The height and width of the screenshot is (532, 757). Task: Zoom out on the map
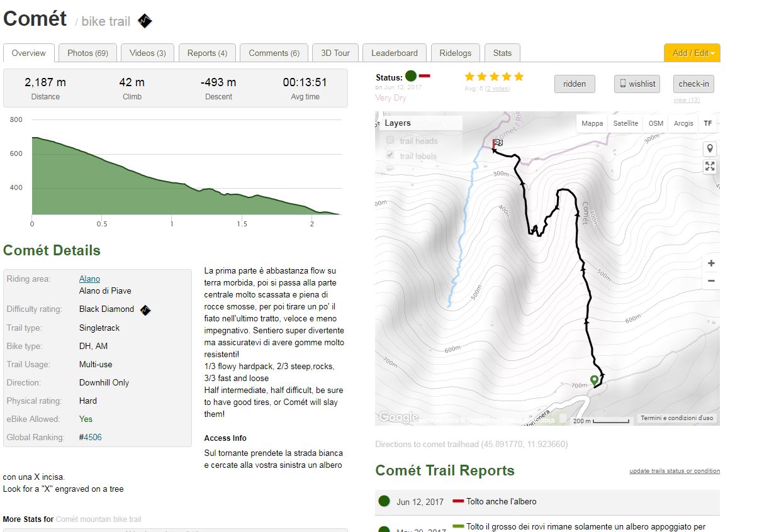tap(711, 281)
